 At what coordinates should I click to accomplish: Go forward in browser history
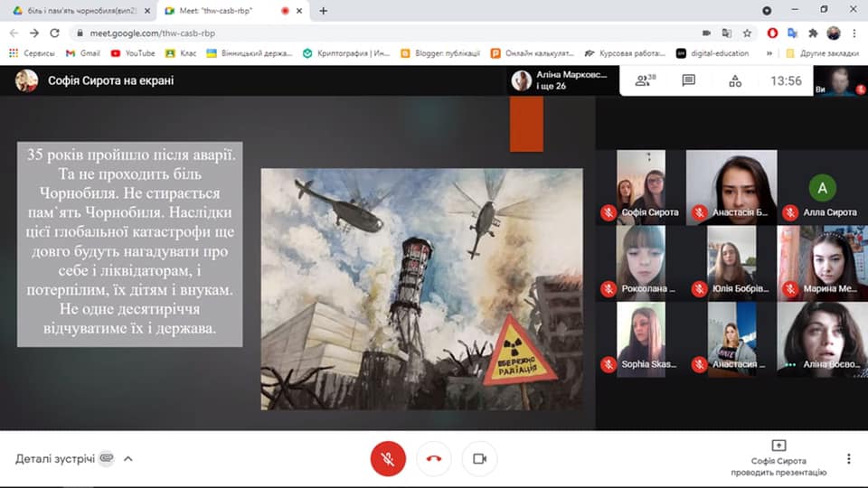point(34,33)
